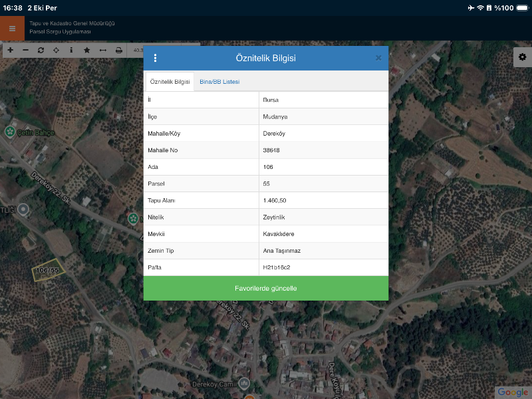
Task: Select the distance measure arrow tool
Action: tap(102, 50)
